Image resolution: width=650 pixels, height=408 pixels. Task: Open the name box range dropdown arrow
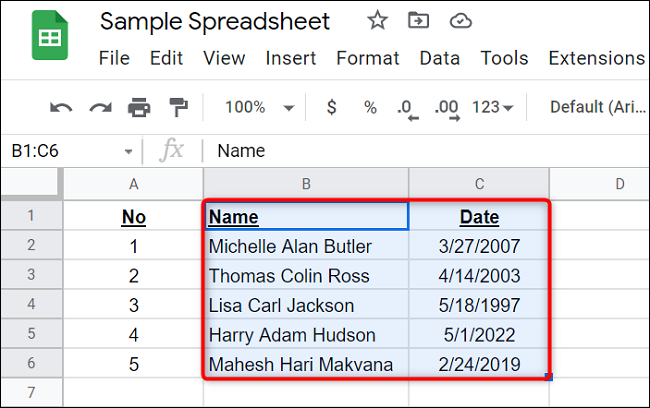pos(128,151)
